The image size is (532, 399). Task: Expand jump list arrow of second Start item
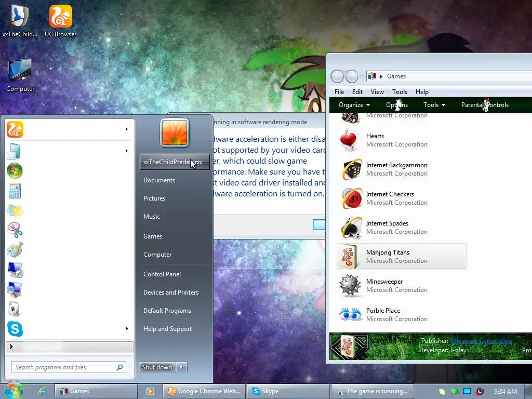(x=127, y=151)
